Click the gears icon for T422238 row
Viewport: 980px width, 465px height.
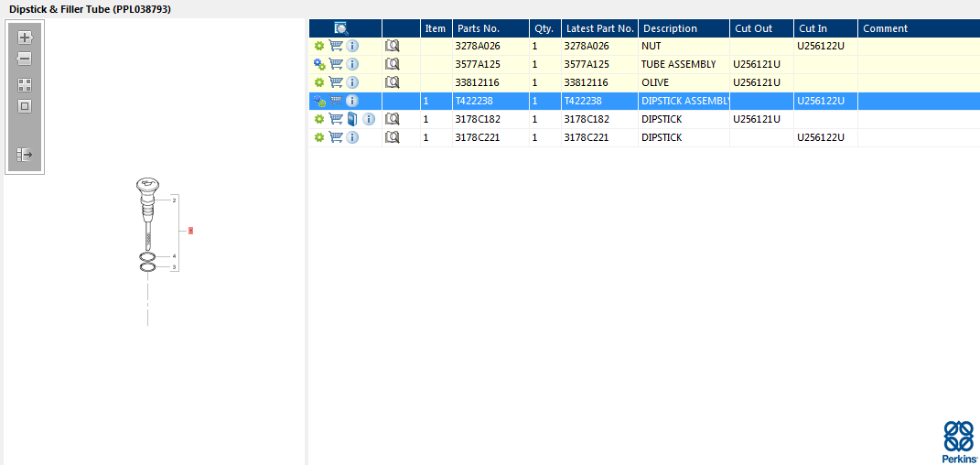coord(319,101)
